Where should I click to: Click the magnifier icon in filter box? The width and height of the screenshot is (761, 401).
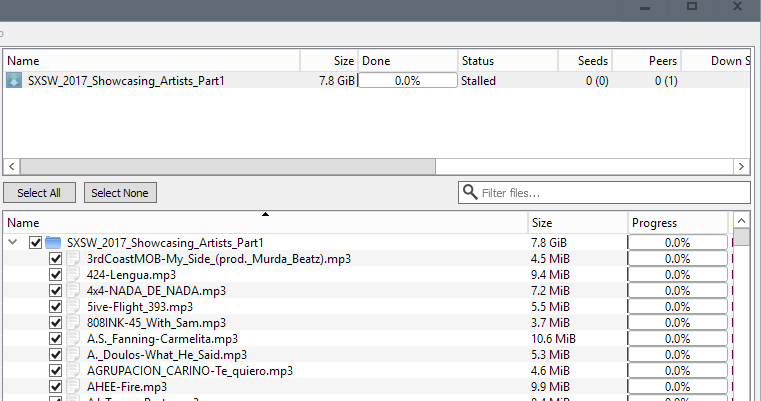(470, 192)
